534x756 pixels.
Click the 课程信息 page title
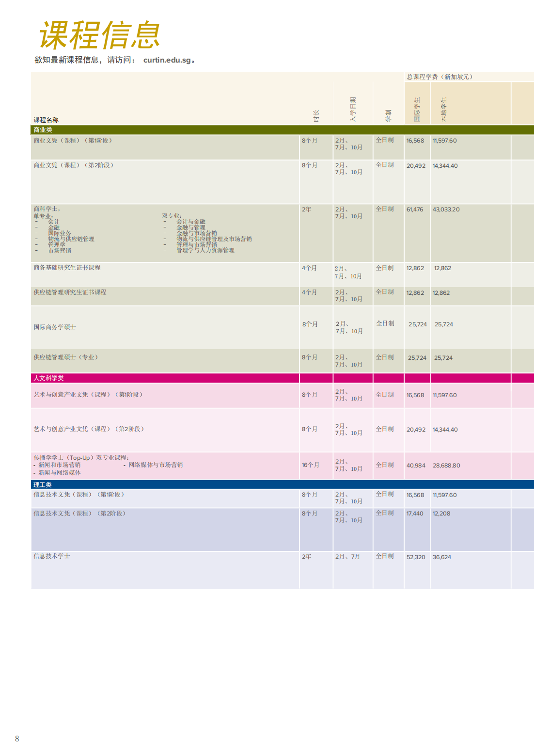[99, 35]
